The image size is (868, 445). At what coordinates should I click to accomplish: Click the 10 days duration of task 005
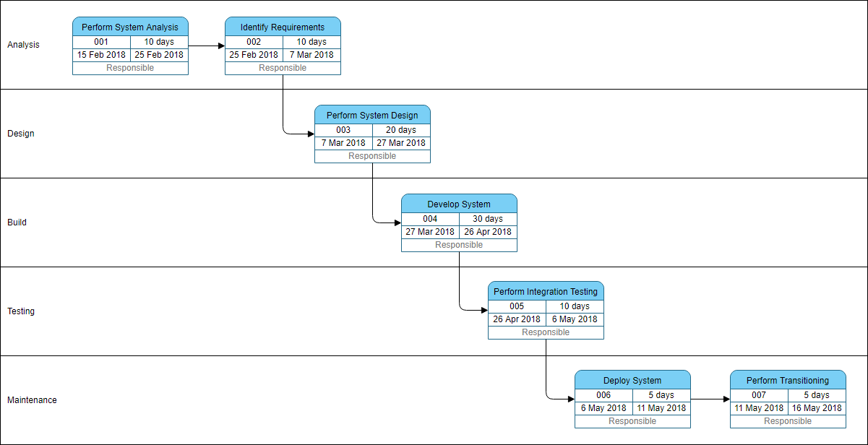coord(575,306)
